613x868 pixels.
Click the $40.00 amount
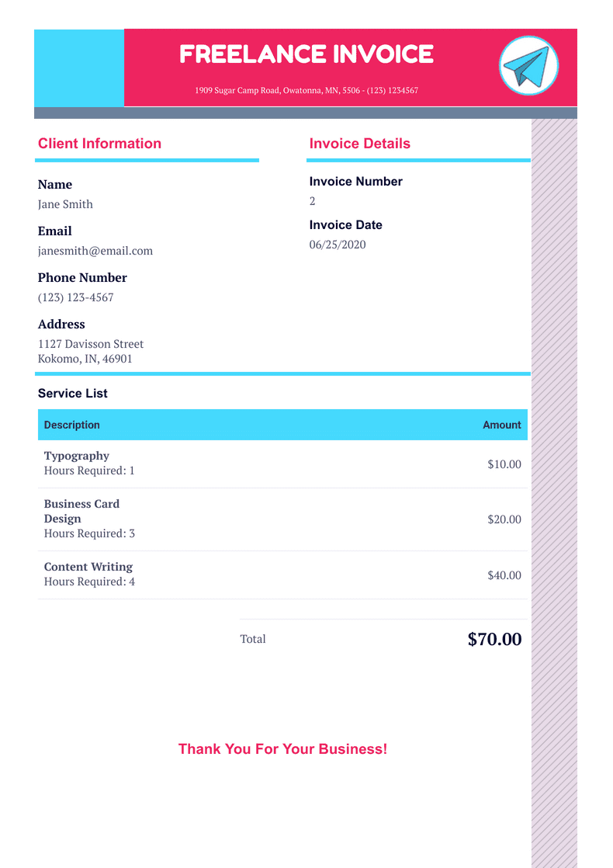pyautogui.click(x=504, y=575)
